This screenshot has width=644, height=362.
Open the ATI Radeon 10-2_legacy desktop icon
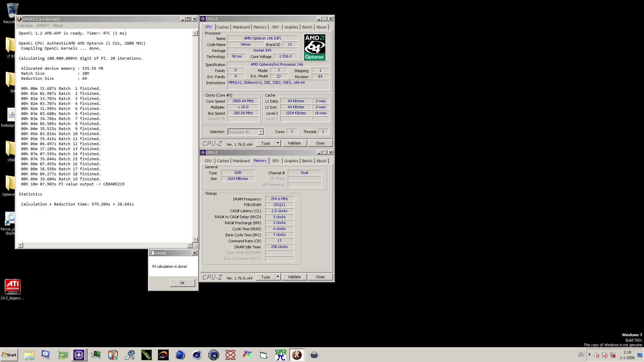point(12,290)
